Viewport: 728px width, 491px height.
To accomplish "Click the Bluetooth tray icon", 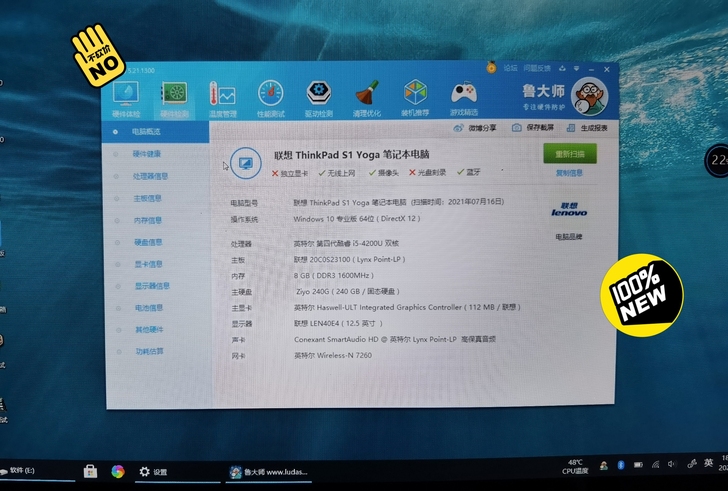I will click(x=621, y=465).
